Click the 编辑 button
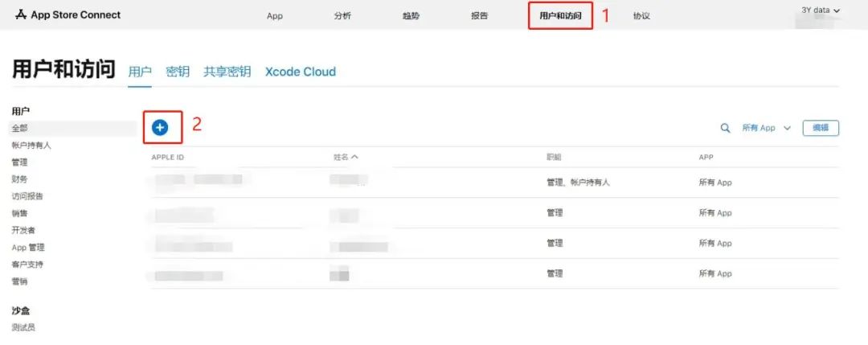The width and height of the screenshot is (868, 345). pyautogui.click(x=821, y=128)
